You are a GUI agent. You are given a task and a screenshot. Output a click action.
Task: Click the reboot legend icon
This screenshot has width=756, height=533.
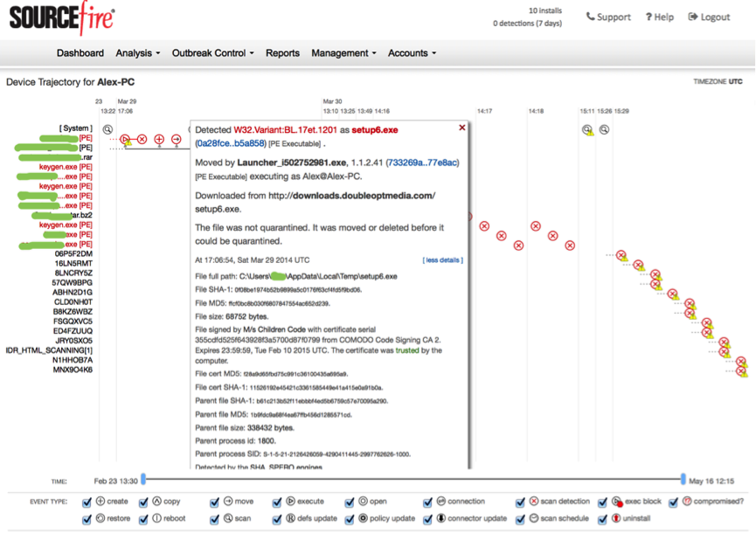point(157,518)
